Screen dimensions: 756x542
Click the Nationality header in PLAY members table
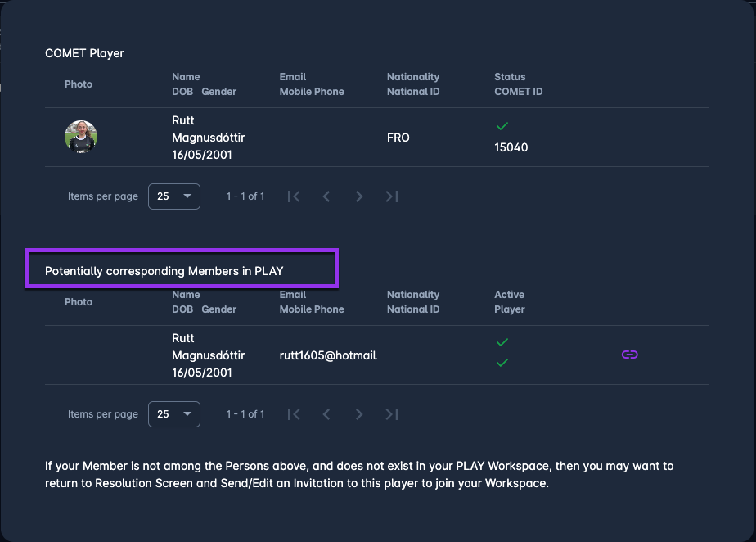click(x=412, y=295)
